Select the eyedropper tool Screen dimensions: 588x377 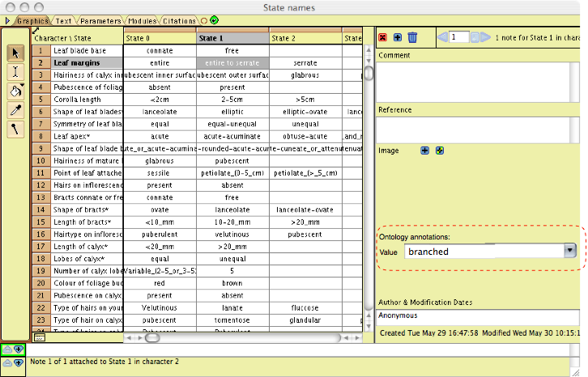[15, 110]
